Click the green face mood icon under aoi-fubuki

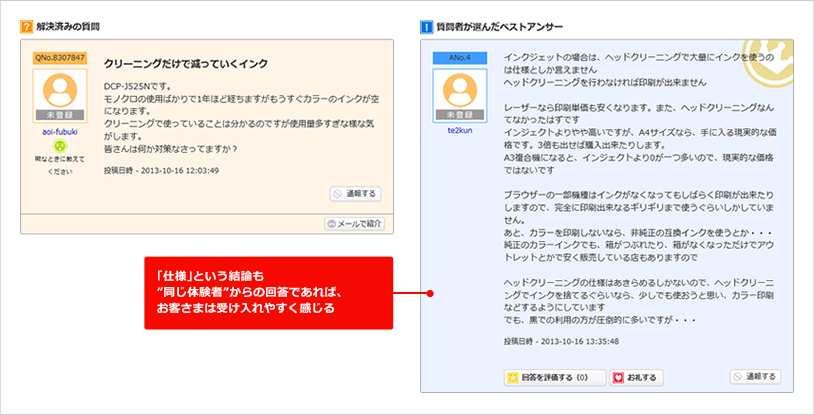point(60,147)
